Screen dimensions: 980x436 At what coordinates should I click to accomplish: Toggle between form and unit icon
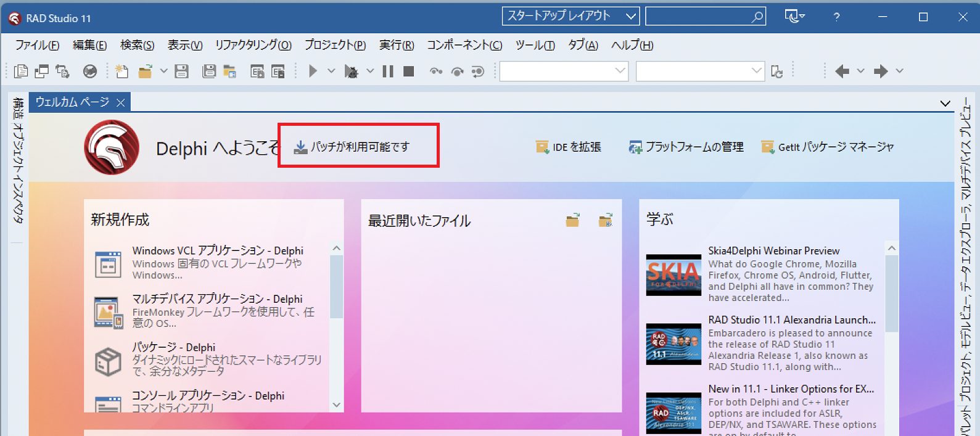62,72
